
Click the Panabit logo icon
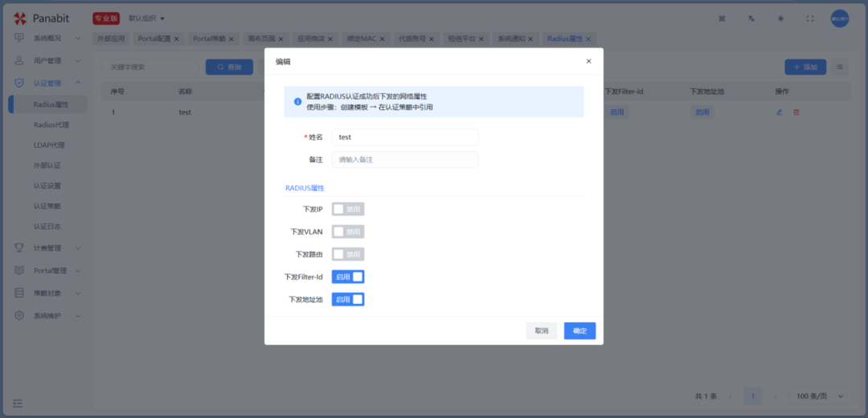[x=20, y=18]
